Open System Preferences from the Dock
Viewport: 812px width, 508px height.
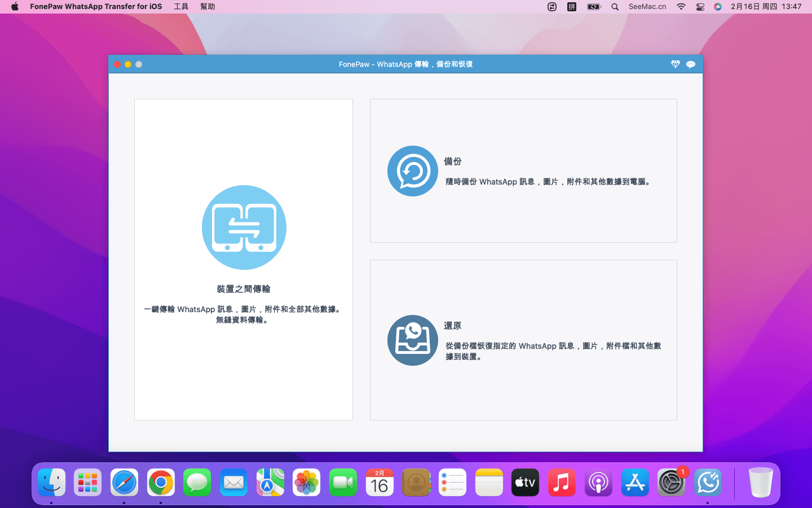pos(671,483)
